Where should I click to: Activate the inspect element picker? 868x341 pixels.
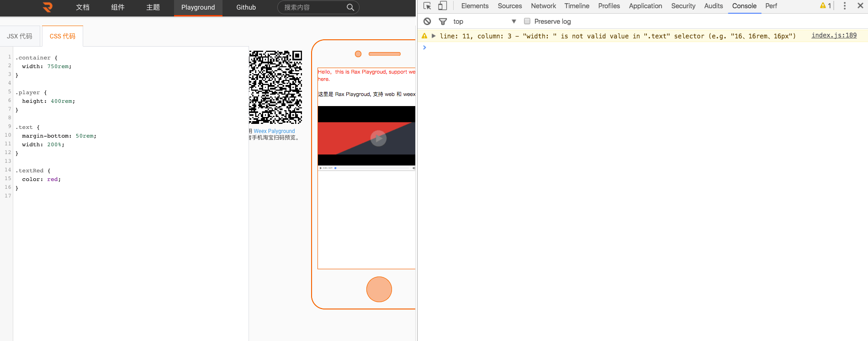(x=427, y=6)
